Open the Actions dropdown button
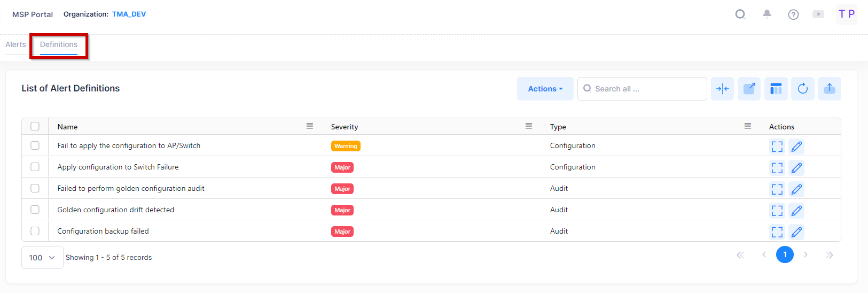This screenshot has width=868, height=293. (545, 89)
